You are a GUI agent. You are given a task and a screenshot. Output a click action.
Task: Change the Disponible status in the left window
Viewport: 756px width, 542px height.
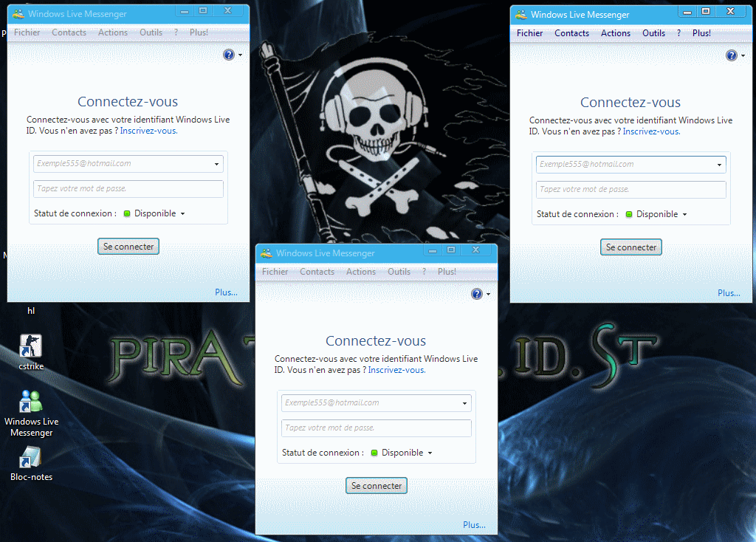(x=155, y=213)
